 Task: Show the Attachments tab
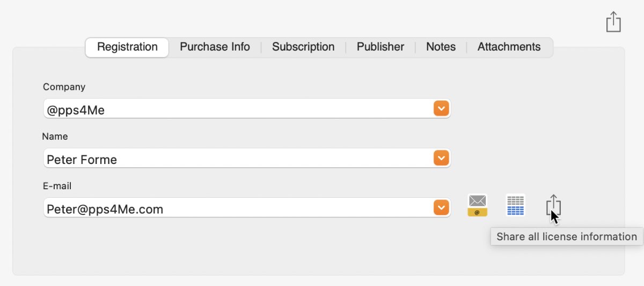(x=509, y=47)
